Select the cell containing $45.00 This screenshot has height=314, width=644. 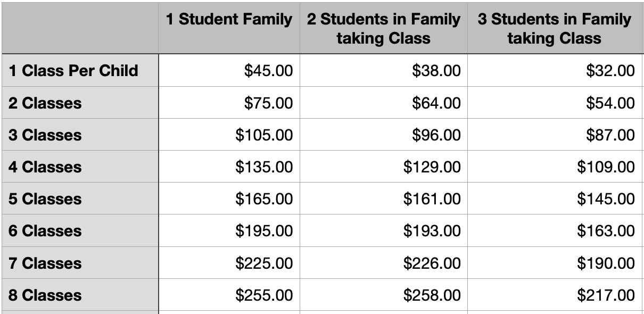click(x=229, y=70)
